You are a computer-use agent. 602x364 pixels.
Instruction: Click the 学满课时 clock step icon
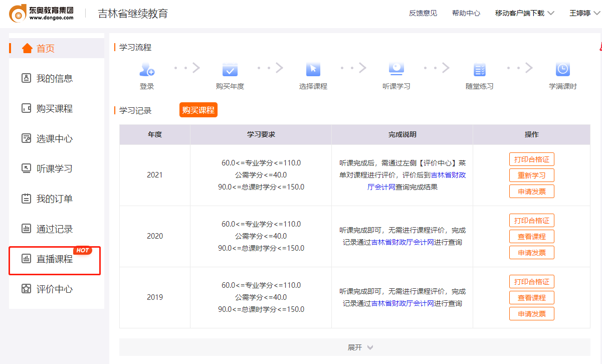point(563,69)
